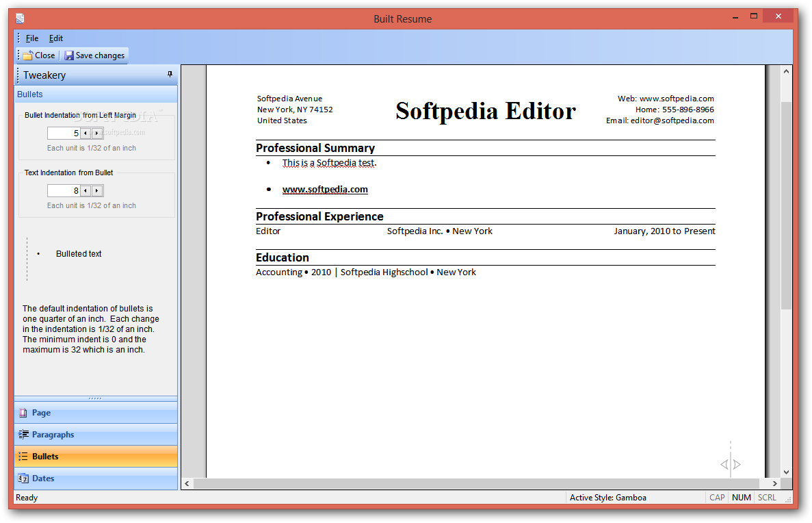Click the horizontal scrollbar right arrow

(774, 483)
